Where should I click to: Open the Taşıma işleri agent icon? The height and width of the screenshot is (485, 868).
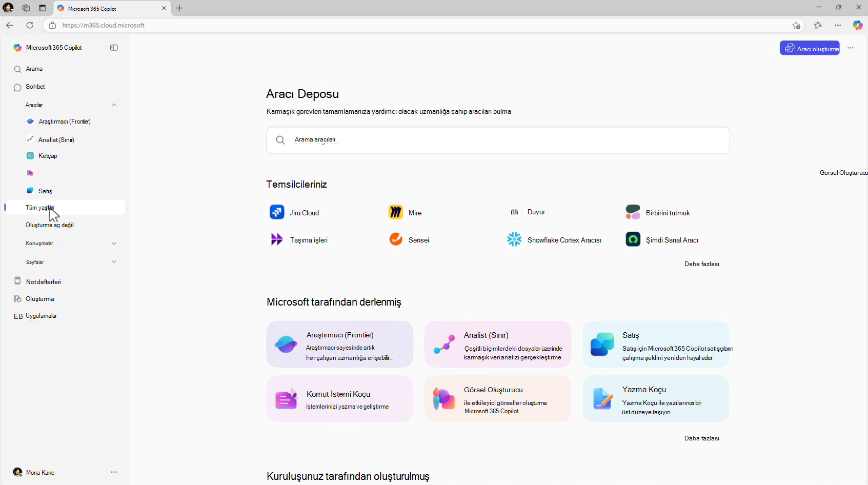(277, 239)
